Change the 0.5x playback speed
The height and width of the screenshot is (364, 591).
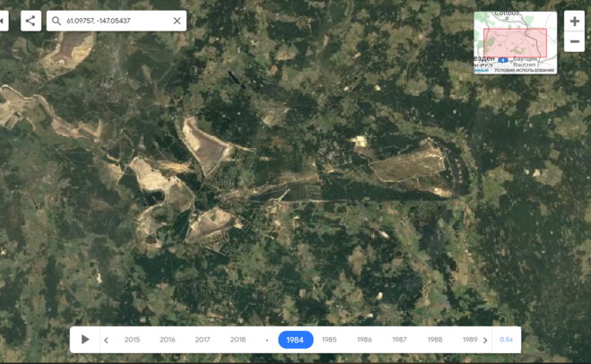(x=506, y=340)
